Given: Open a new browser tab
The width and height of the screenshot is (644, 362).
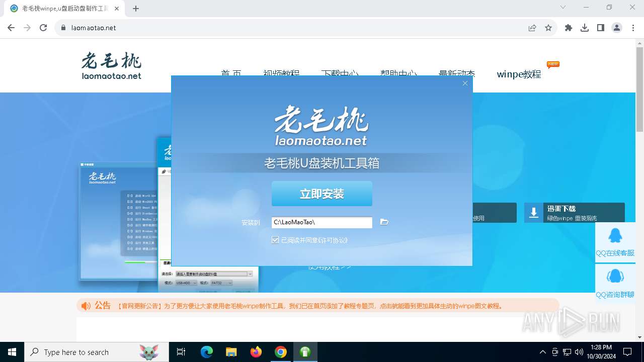Looking at the screenshot, I should pyautogui.click(x=136, y=8).
